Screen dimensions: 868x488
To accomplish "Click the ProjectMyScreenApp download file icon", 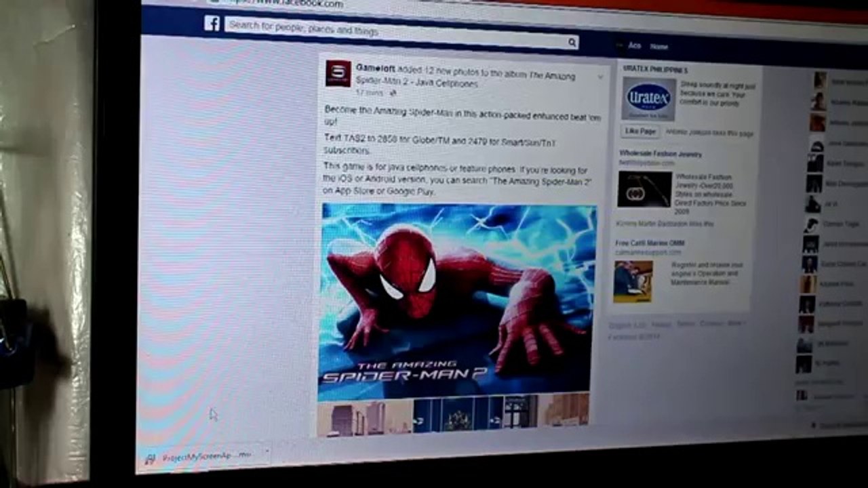I will pyautogui.click(x=150, y=459).
